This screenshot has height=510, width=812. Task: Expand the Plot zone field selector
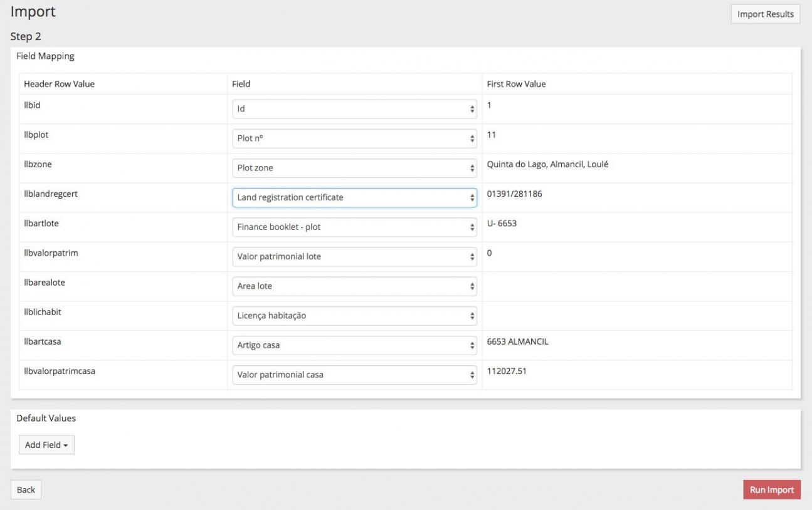354,168
